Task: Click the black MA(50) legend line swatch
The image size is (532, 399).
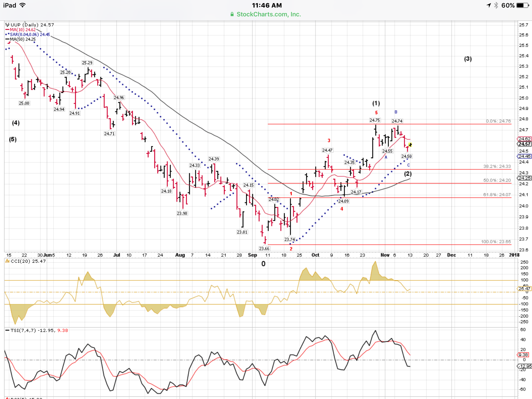Action: (7, 39)
